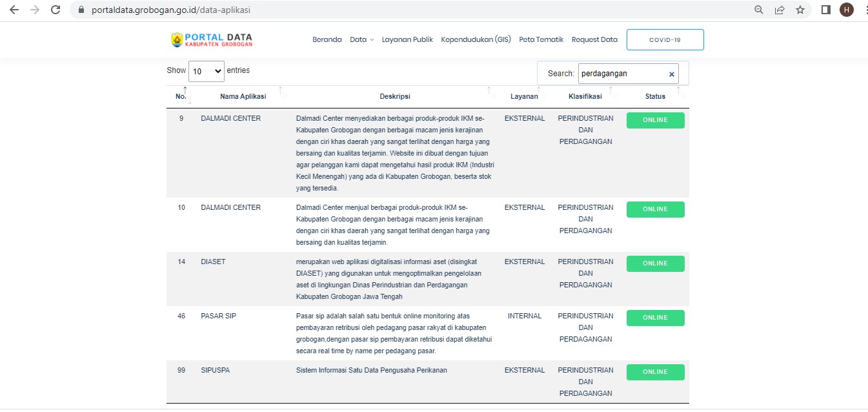The height and width of the screenshot is (412, 868).
Task: Go to Beranda menu item
Action: 327,39
